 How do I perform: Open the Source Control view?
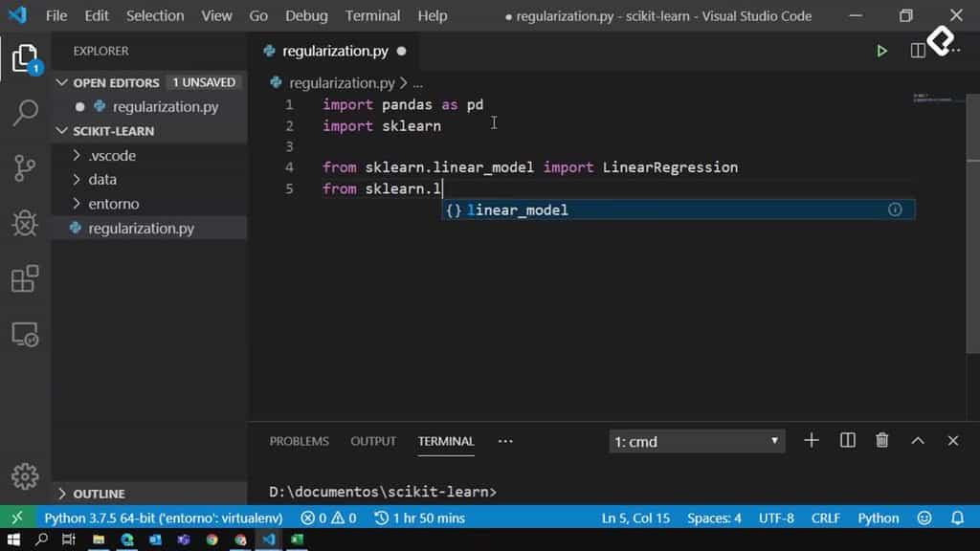(x=25, y=168)
